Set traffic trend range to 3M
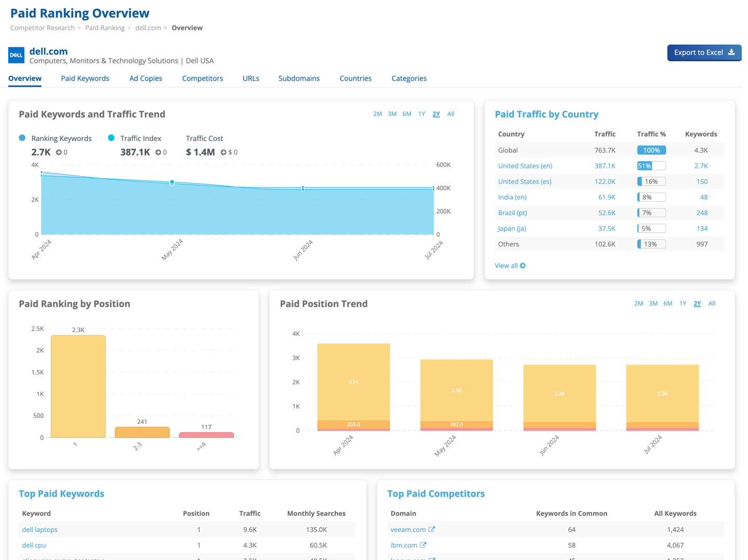The image size is (748, 560). [x=392, y=114]
